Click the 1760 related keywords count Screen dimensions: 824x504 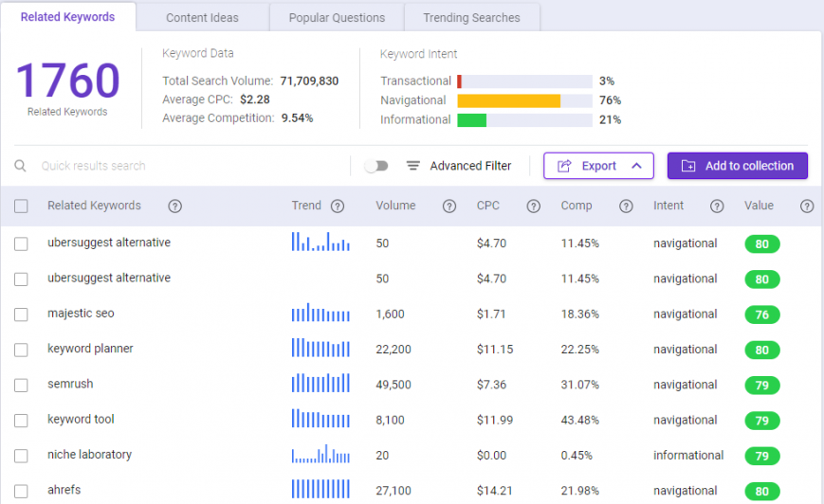(x=67, y=81)
